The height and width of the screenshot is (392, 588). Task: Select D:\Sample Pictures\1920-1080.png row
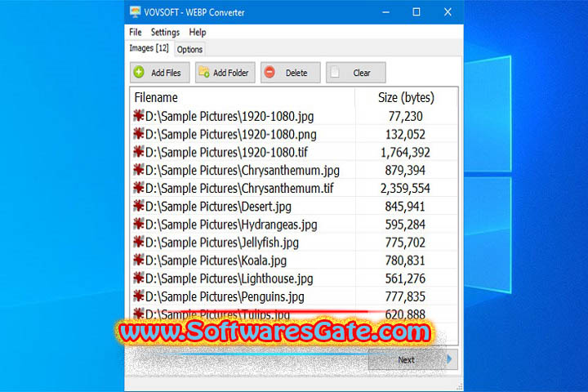pyautogui.click(x=294, y=134)
